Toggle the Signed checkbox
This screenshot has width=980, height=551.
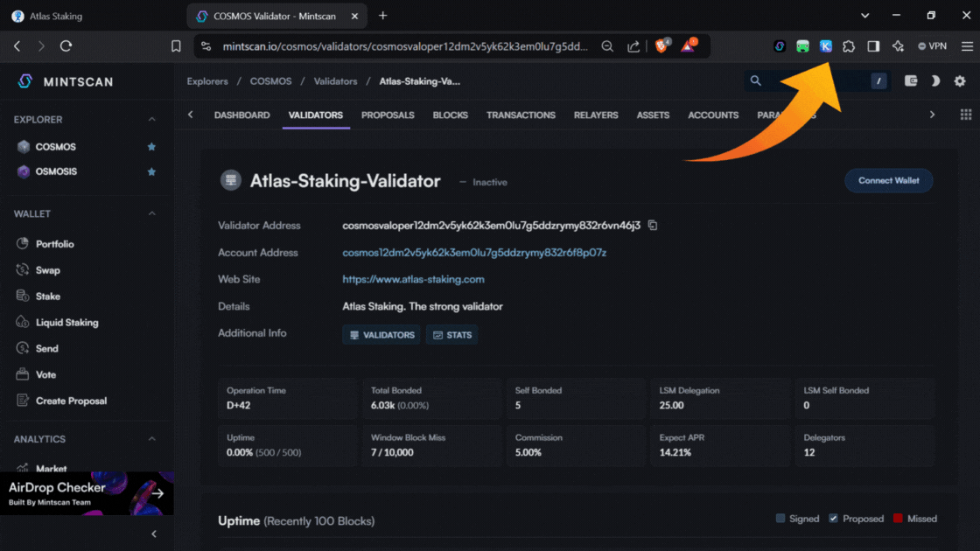pos(780,519)
